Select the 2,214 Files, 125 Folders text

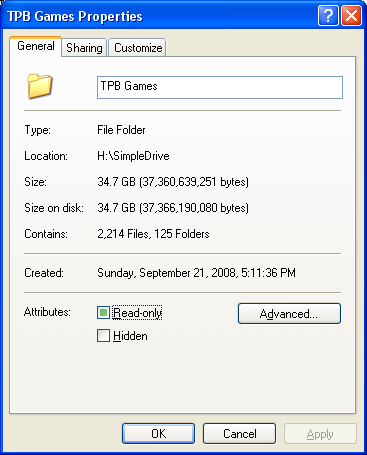[x=153, y=234]
